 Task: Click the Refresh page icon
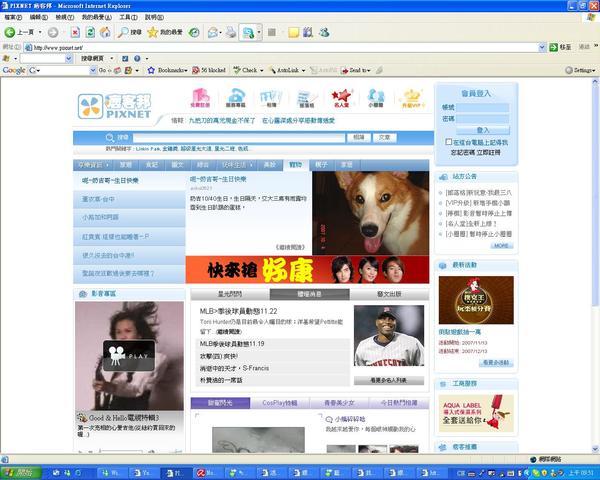[90, 33]
